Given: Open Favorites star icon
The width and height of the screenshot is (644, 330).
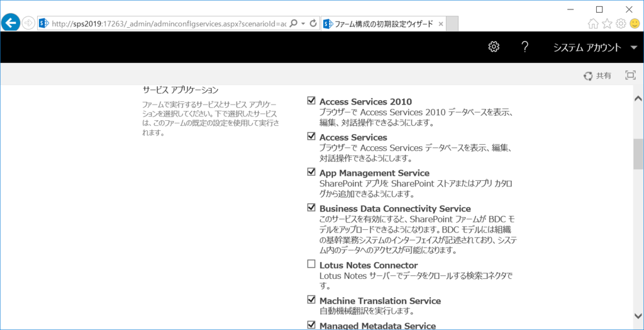Looking at the screenshot, I should (x=607, y=24).
